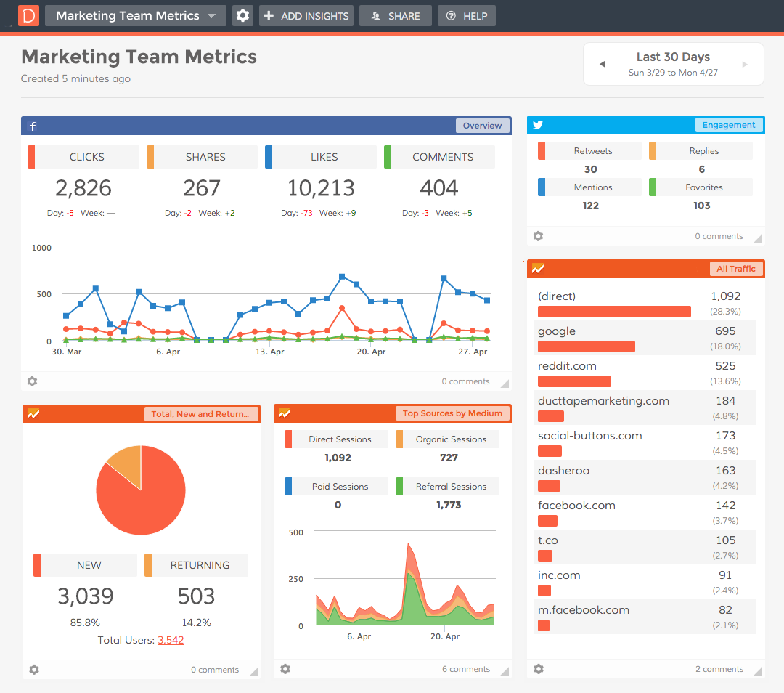Click the ADD INSIGHTS button

[x=306, y=16]
